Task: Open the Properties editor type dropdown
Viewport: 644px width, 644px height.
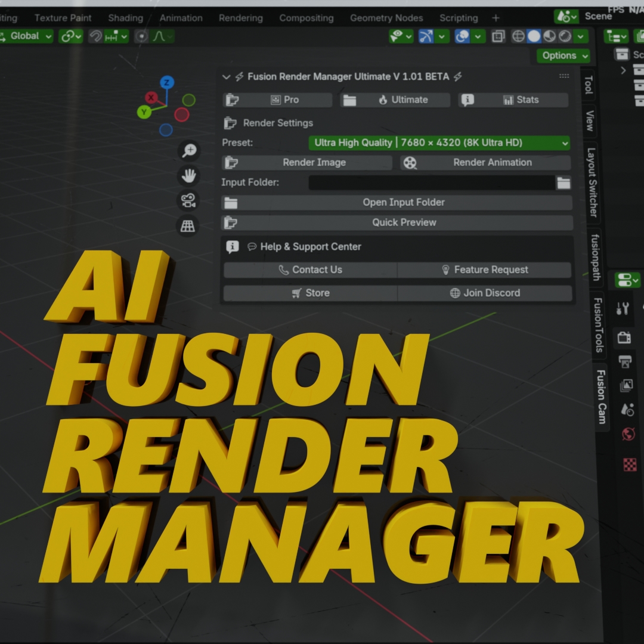Action: (627, 280)
